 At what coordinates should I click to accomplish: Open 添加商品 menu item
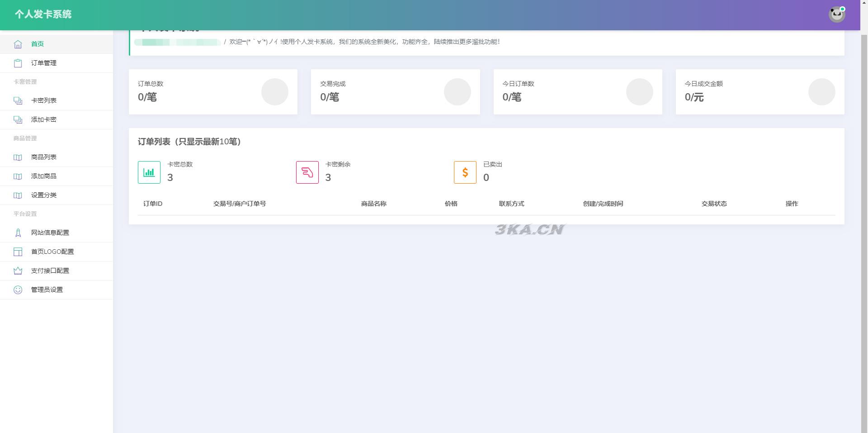point(44,176)
